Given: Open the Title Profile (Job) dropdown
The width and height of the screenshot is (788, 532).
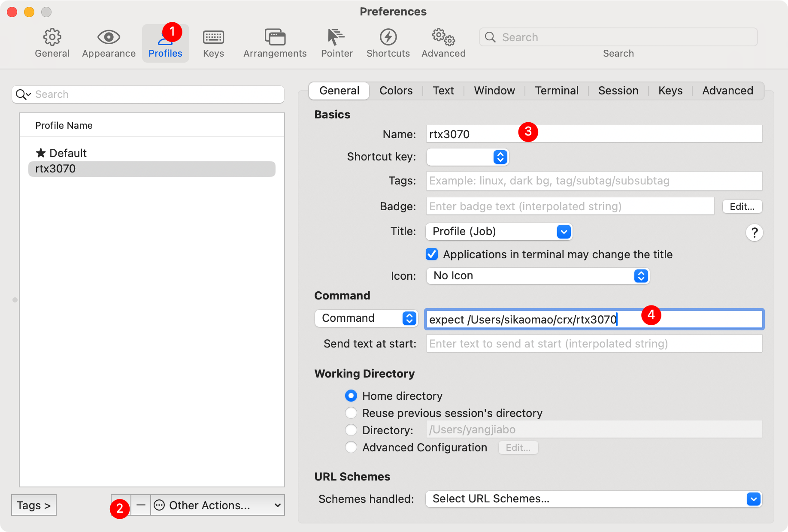Looking at the screenshot, I should tap(499, 232).
